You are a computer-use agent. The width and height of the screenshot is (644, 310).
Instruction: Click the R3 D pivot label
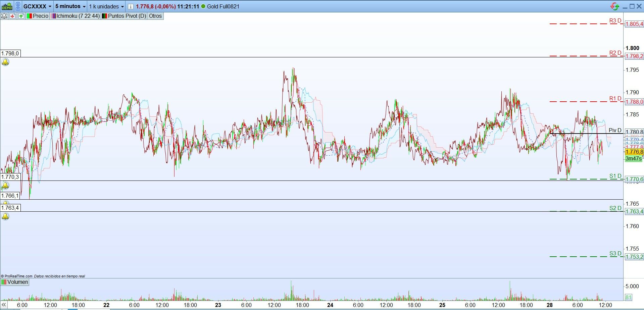pos(615,21)
